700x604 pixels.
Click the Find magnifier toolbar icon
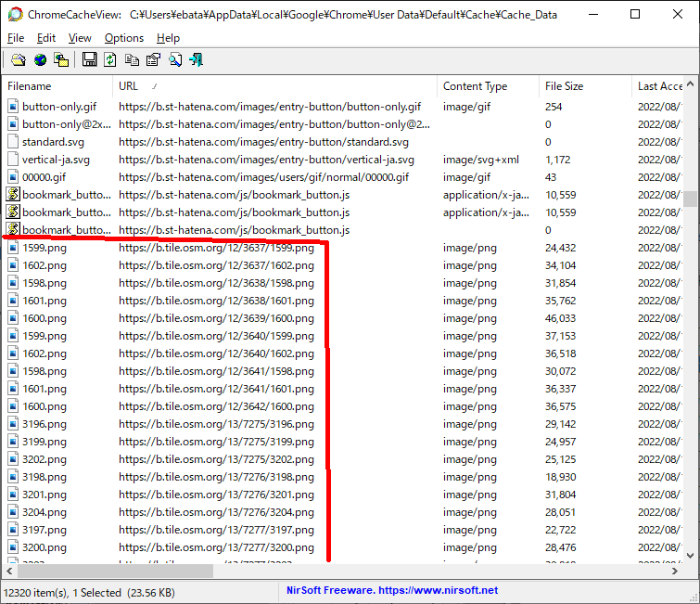[174, 60]
